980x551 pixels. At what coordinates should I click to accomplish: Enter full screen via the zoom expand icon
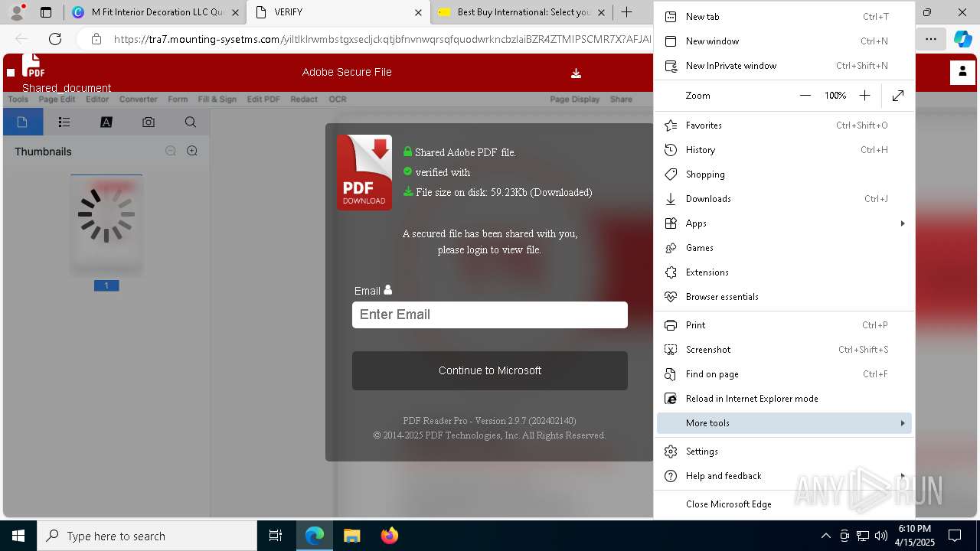tap(898, 96)
